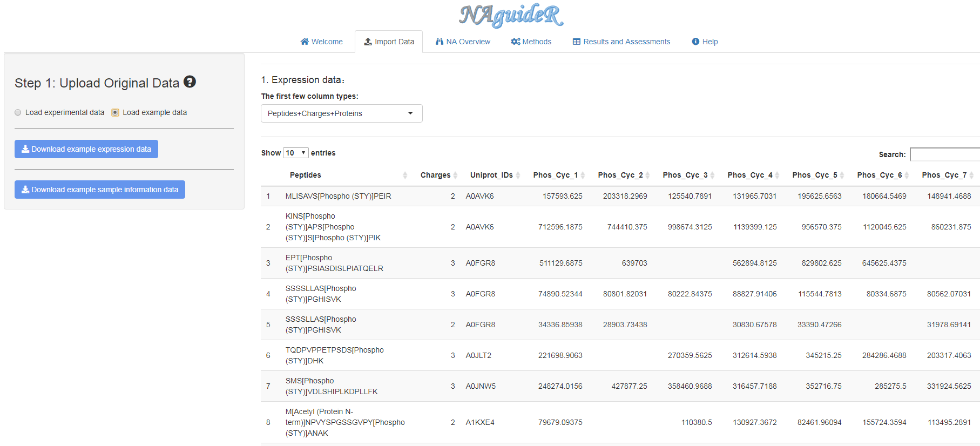Focus the table Search input field
The height and width of the screenshot is (446, 980).
click(x=944, y=154)
